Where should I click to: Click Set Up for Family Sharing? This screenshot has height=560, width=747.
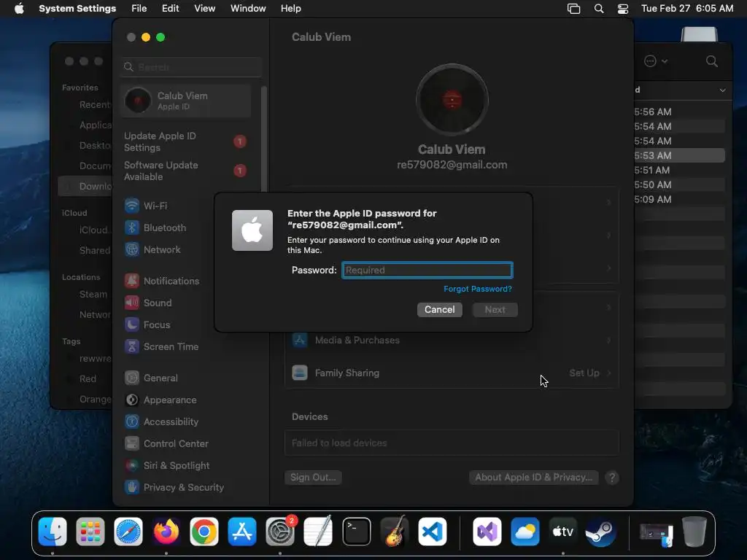[x=584, y=373]
